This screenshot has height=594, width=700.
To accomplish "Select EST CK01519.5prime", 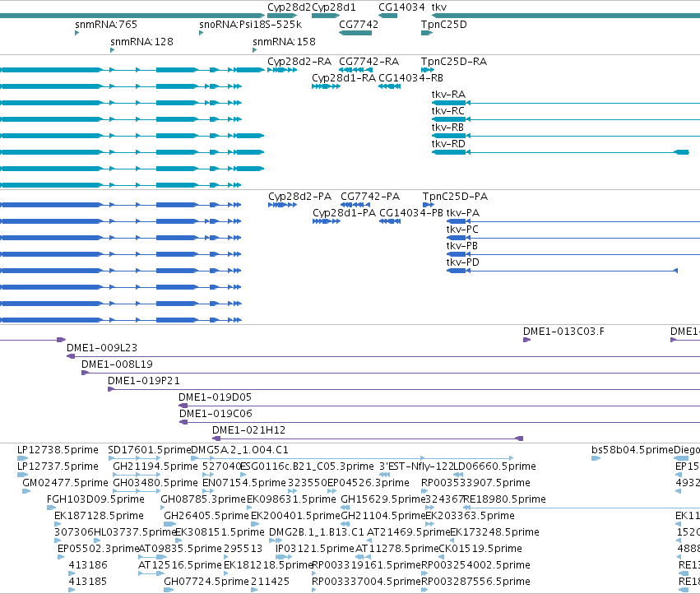I will click(441, 557).
